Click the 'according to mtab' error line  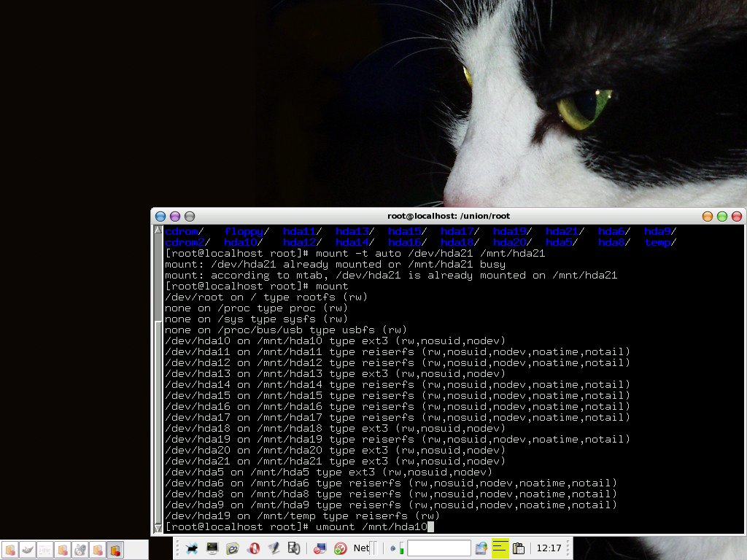(391, 275)
